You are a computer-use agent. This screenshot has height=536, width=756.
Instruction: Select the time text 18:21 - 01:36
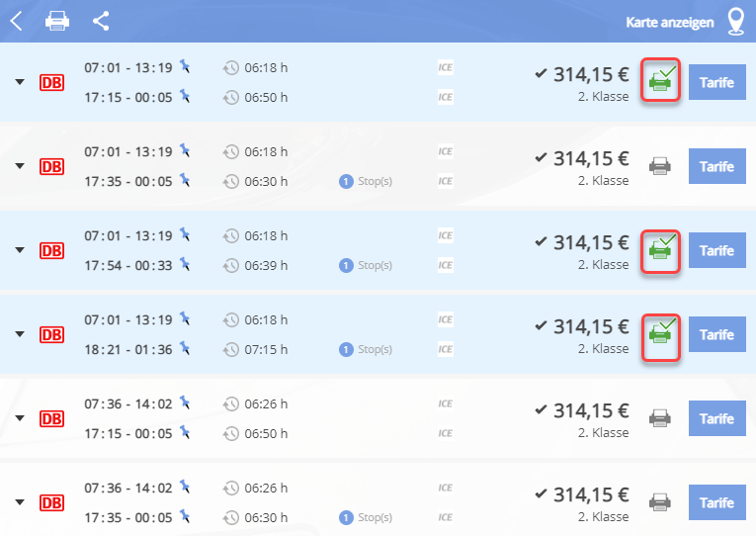pyautogui.click(x=128, y=349)
